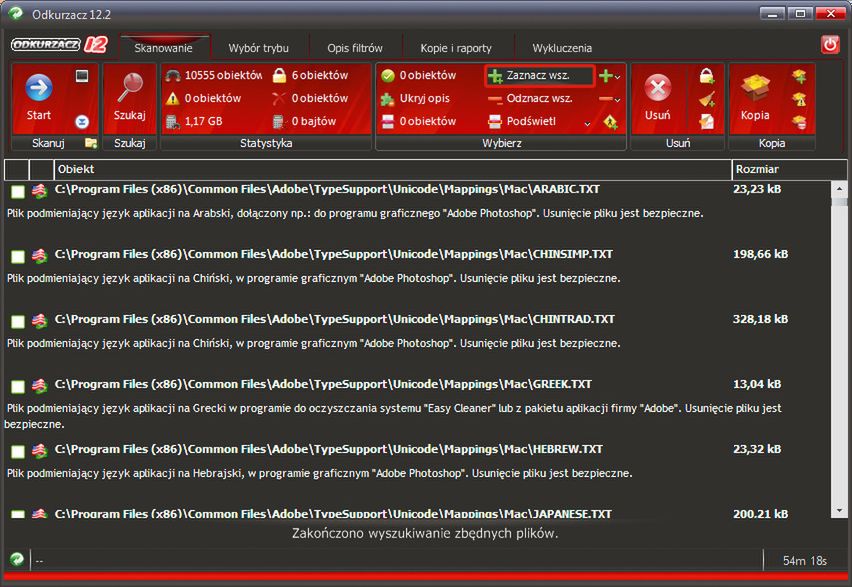The width and height of the screenshot is (852, 587).
Task: Click the red X icon in Statystyka
Action: 279,98
